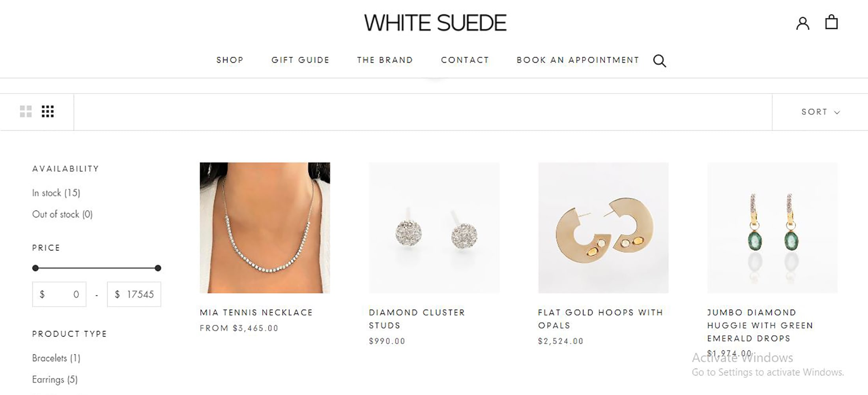868x395 pixels.
Task: Filter product type by Bracelets
Action: [x=56, y=358]
